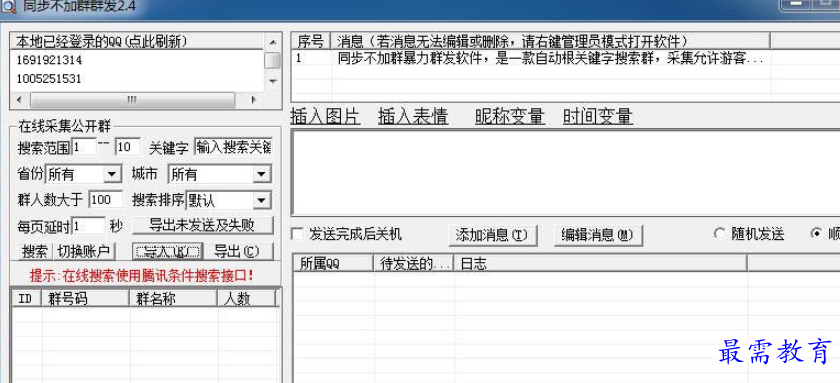Click the 群名称 column header
Image resolution: width=840 pixels, height=383 pixels.
[174, 298]
